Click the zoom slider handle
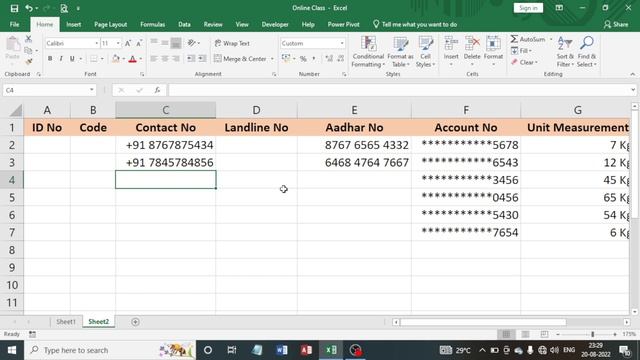The width and height of the screenshot is (640, 360). pyautogui.click(x=593, y=334)
